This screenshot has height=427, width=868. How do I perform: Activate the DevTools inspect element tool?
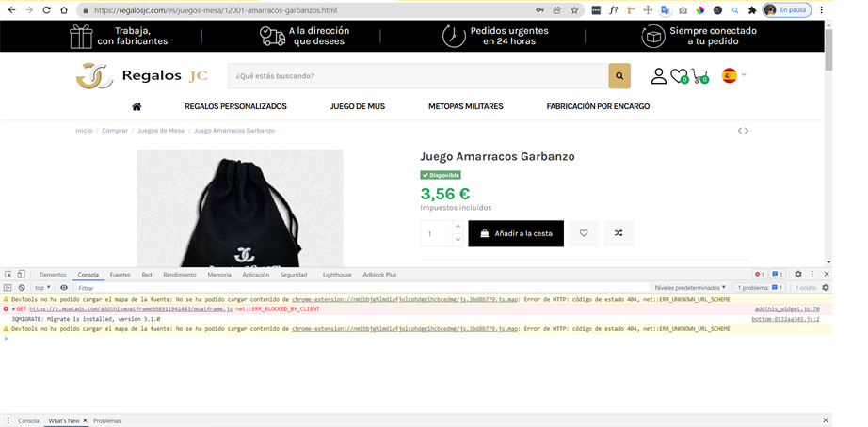click(x=8, y=275)
